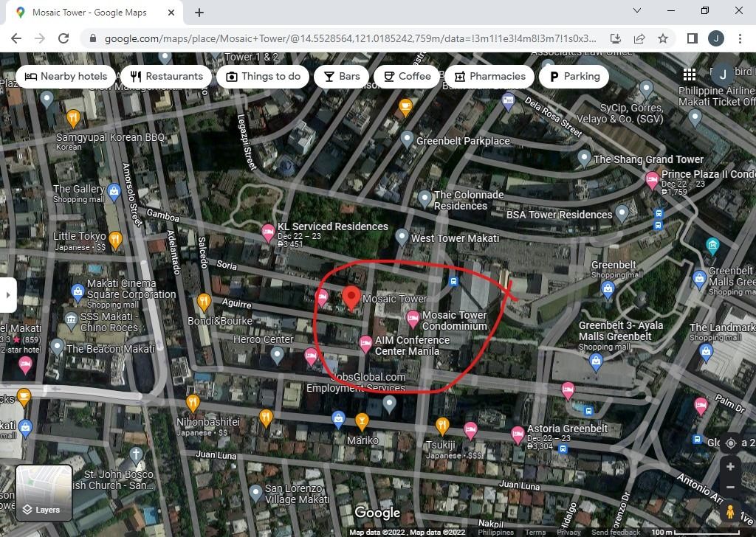756x537 pixels.
Task: Open Chrome's three-dot menu
Action: (740, 38)
